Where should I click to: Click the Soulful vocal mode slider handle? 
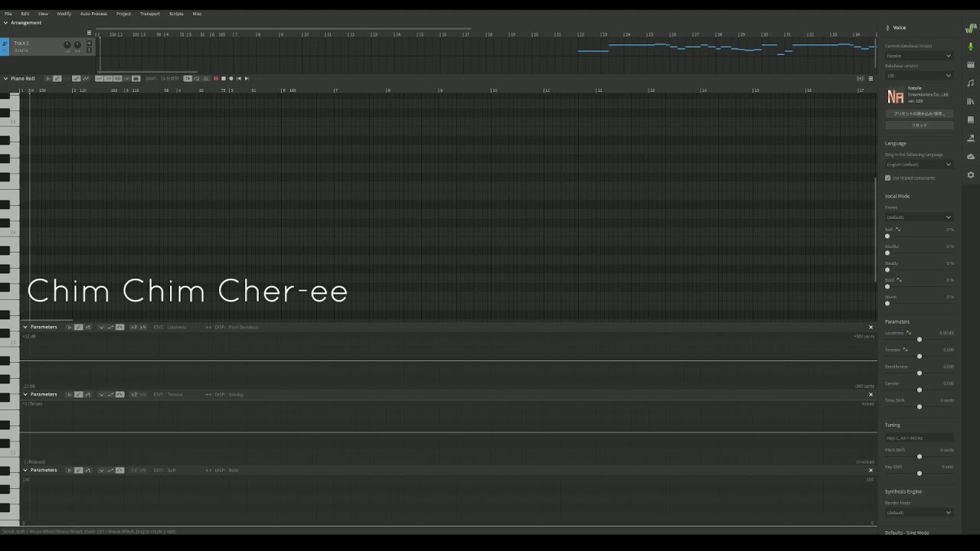point(887,253)
